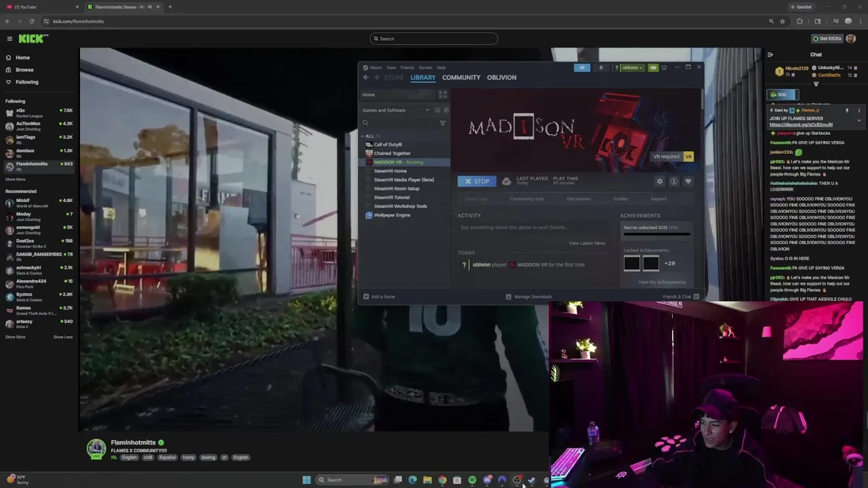This screenshot has width=868, height=488.
Task: Bookmark this page with the star icon
Action: click(783, 21)
